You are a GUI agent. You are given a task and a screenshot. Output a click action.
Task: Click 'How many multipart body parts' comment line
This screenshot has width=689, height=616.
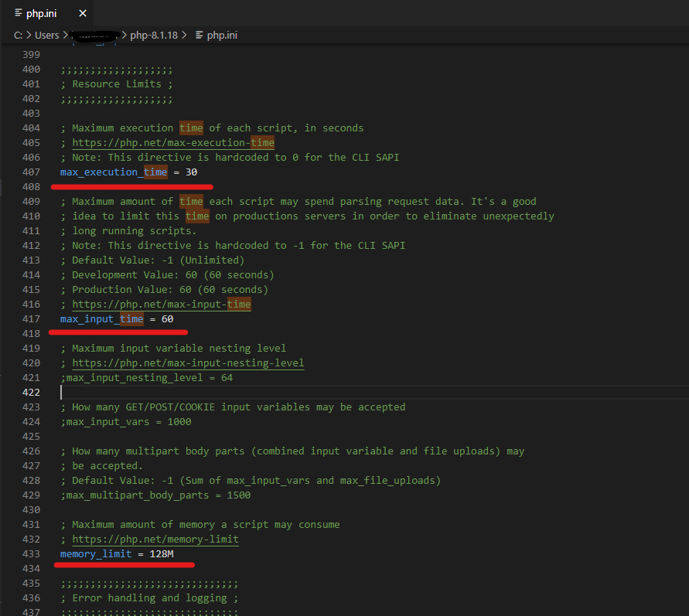[292, 451]
